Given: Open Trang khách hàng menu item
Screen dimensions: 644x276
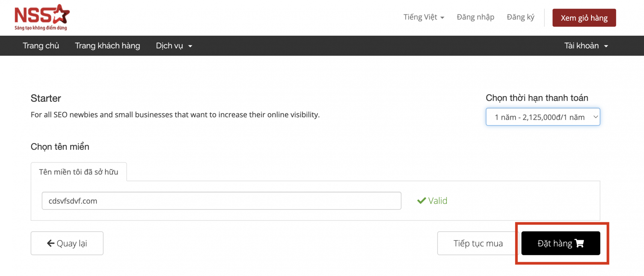Looking at the screenshot, I should click(x=107, y=46).
